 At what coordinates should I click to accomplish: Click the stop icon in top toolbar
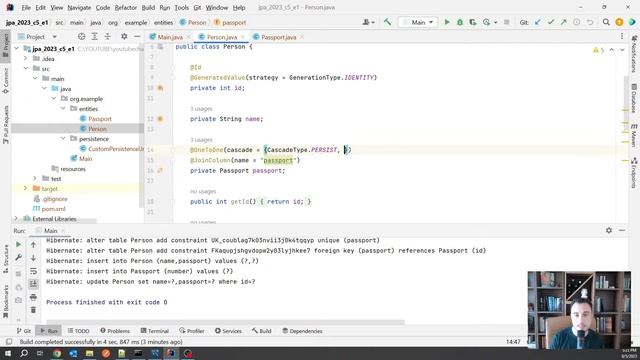click(x=507, y=22)
